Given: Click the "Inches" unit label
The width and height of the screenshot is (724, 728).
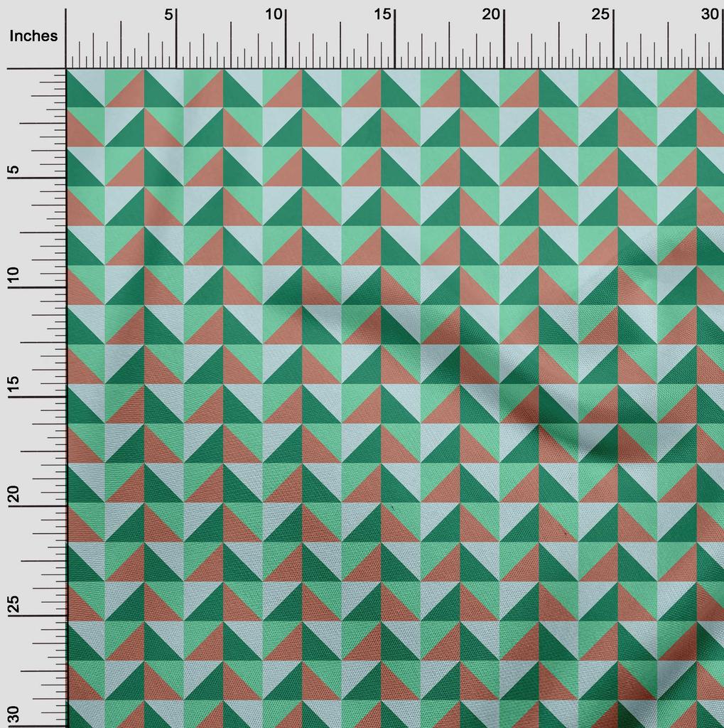Looking at the screenshot, I should [33, 36].
